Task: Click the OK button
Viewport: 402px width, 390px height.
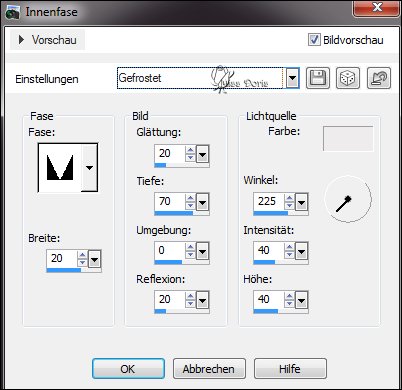Action: (128, 369)
